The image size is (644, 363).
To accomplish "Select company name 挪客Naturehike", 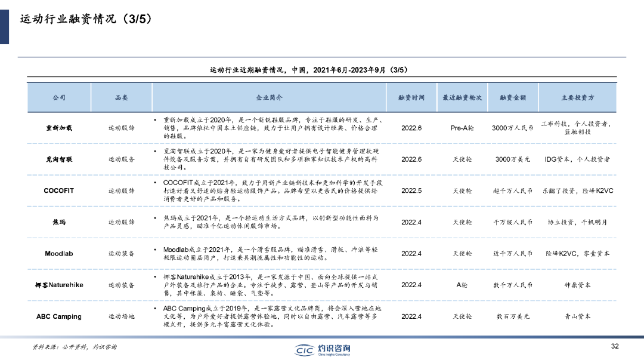I will coord(59,285).
